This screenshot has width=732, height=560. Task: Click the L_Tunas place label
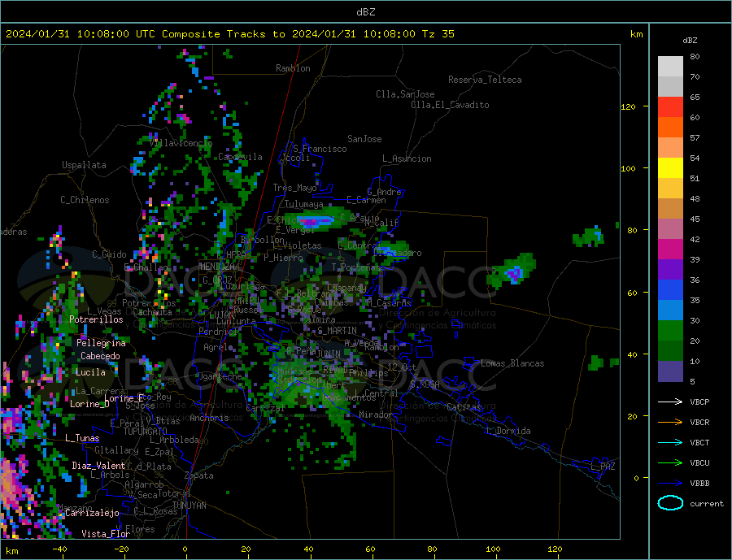coord(82,438)
